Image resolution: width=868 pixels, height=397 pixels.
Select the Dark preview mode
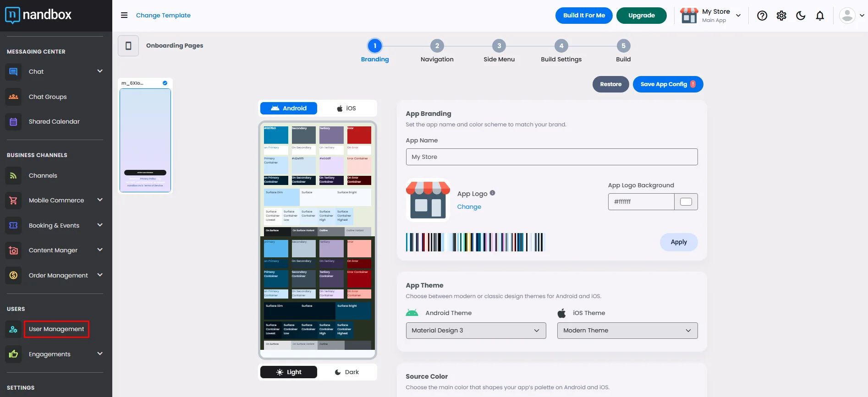tap(346, 372)
